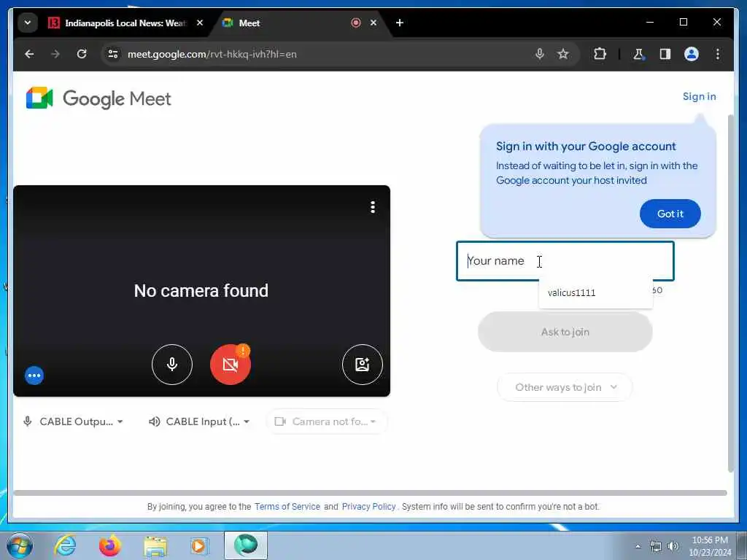Viewport: 747px width, 560px height.
Task: Click the taskbar clock showing 10:56 PM
Action: (710, 546)
